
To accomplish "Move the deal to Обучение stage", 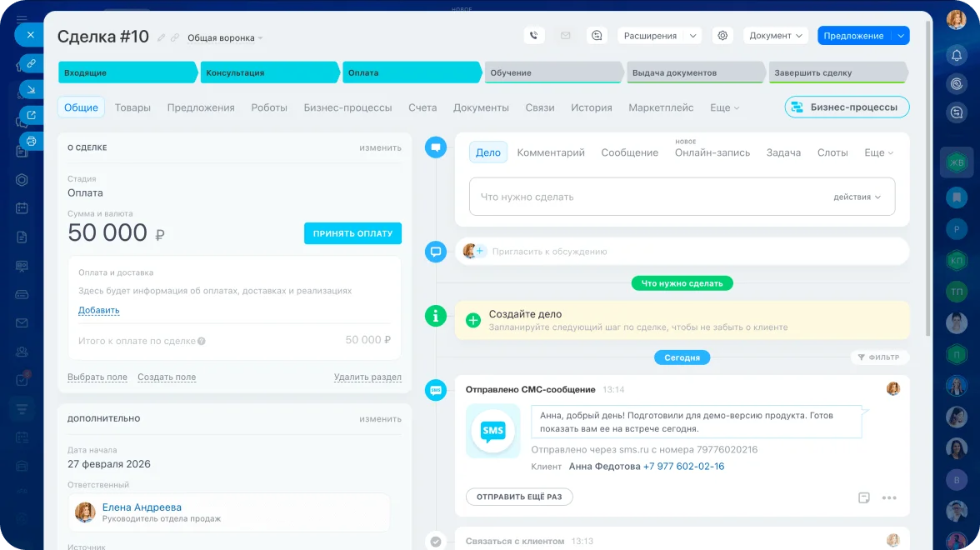I will 552,72.
